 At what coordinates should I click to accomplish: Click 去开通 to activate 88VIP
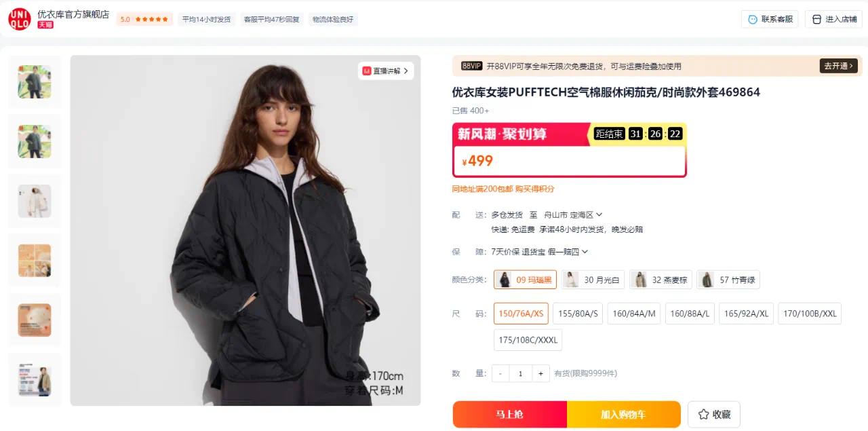(x=839, y=66)
